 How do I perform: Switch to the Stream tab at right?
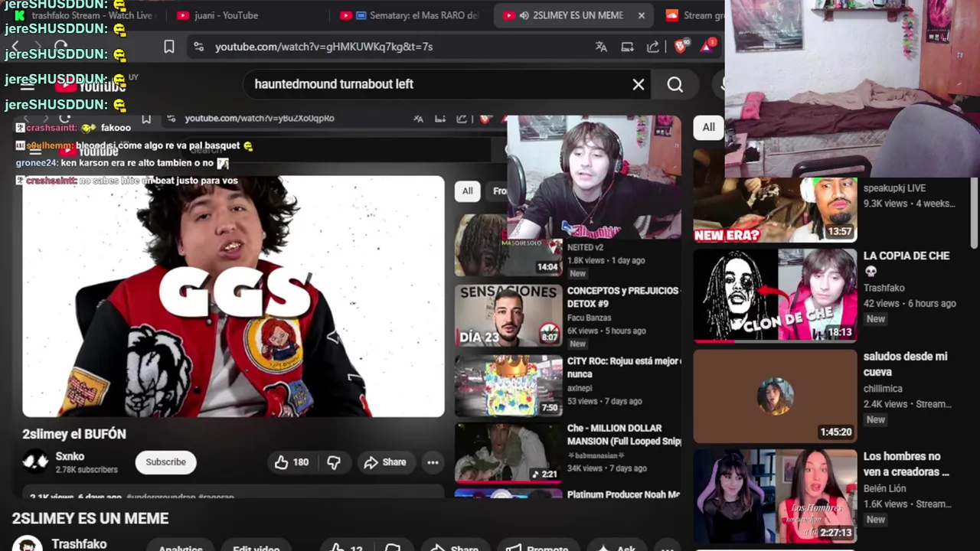pyautogui.click(x=693, y=15)
